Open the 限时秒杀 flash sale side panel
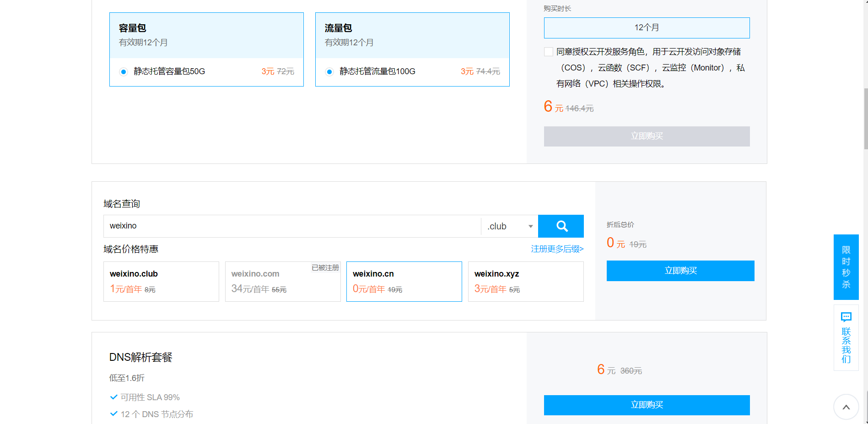868x424 pixels. [x=846, y=267]
